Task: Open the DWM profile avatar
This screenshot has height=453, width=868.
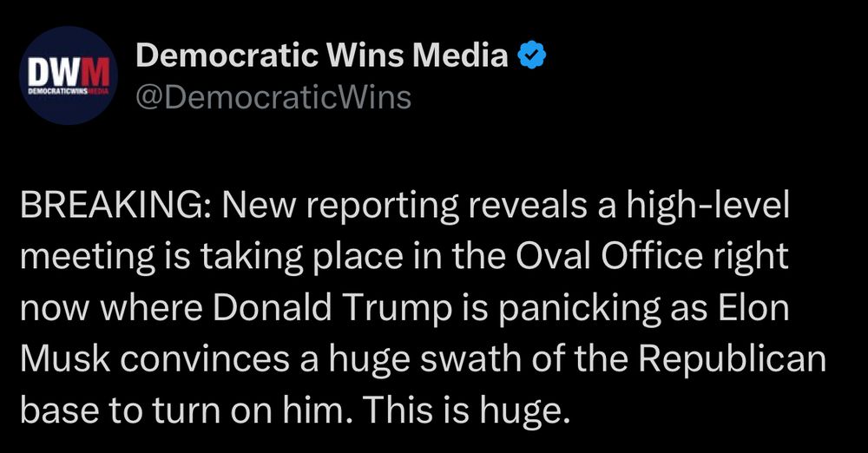Action: (x=69, y=75)
